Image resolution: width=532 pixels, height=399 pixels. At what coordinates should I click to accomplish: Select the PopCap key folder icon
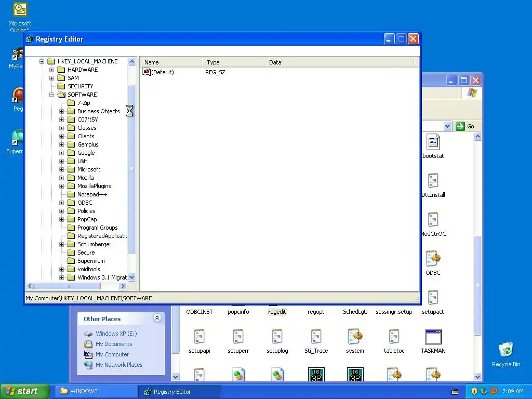pyautogui.click(x=71, y=219)
